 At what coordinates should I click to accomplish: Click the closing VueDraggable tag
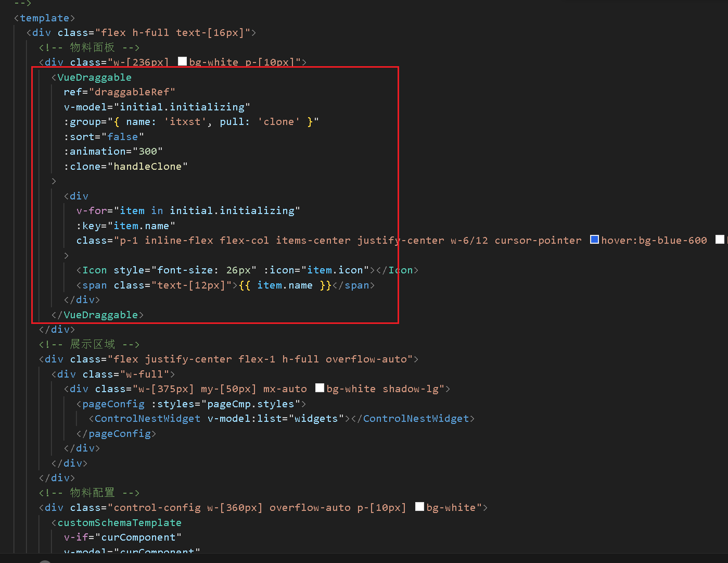click(97, 315)
